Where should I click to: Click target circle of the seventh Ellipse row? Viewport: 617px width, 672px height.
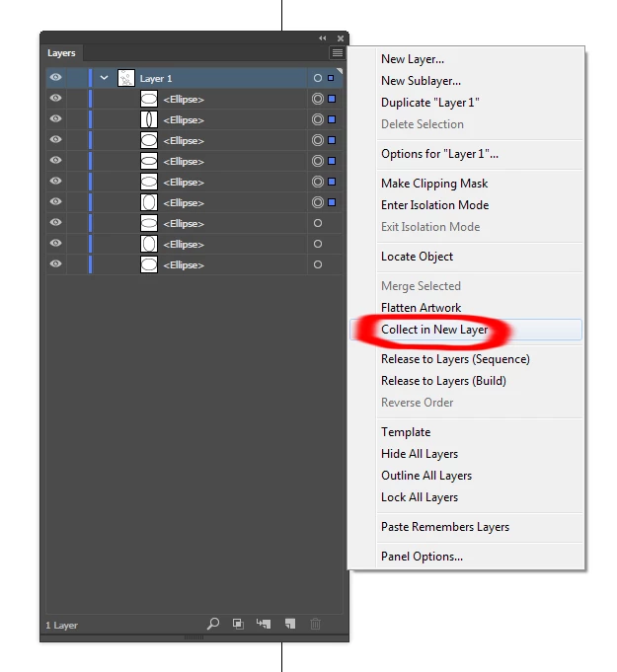318,223
